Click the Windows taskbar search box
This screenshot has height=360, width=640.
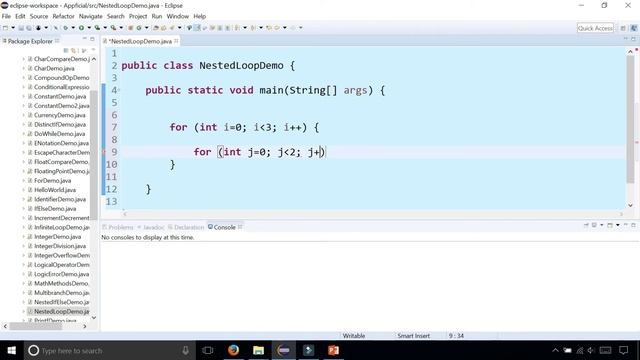click(109, 350)
